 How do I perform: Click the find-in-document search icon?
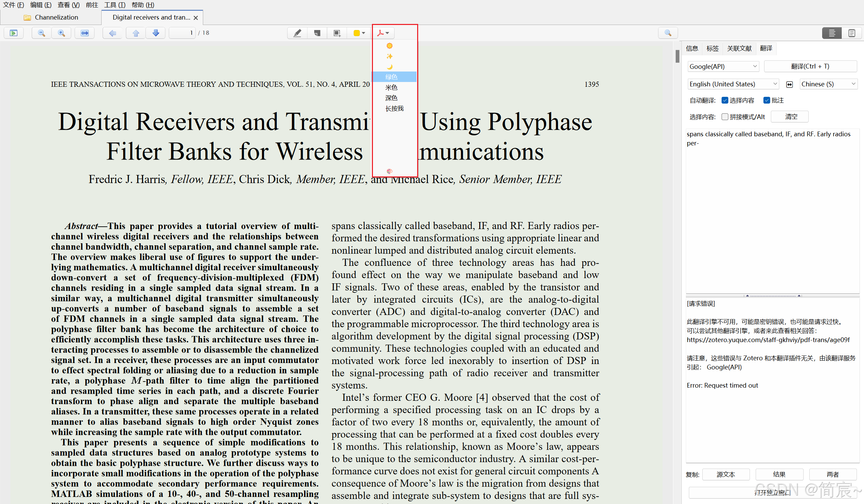pyautogui.click(x=668, y=33)
